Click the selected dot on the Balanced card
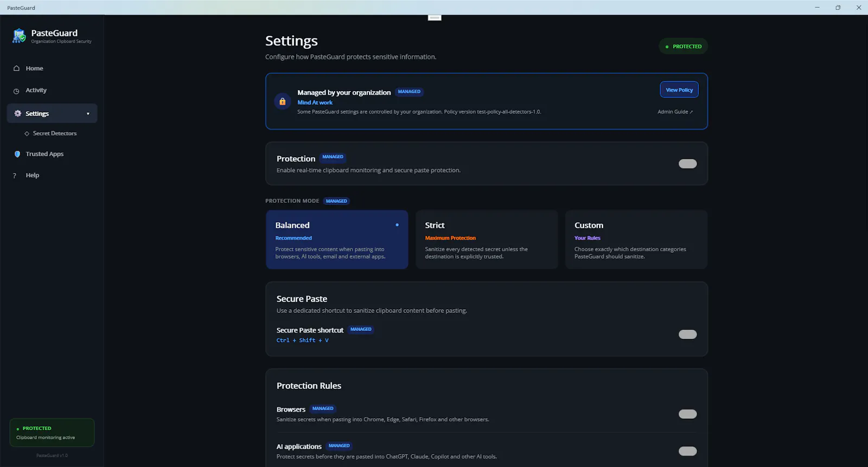Viewport: 868px width, 467px height. 397,225
